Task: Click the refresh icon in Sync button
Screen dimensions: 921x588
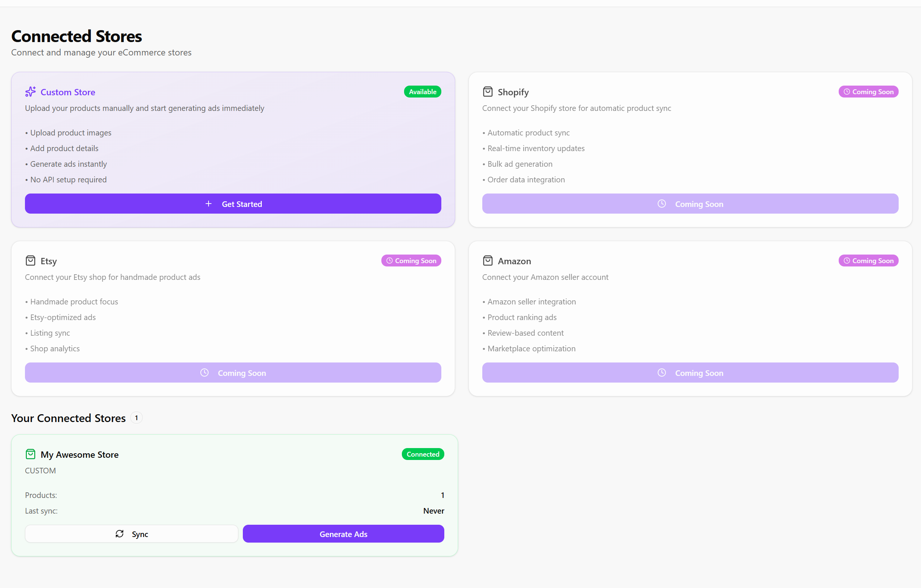Action: [119, 534]
